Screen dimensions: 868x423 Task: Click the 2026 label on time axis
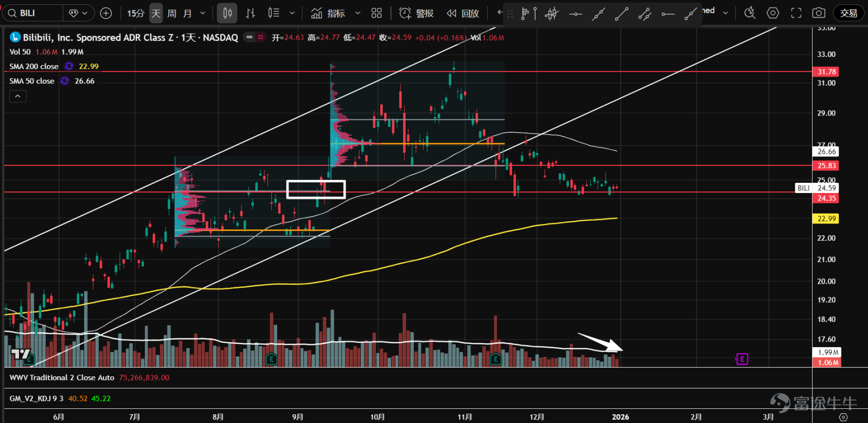coord(621,416)
